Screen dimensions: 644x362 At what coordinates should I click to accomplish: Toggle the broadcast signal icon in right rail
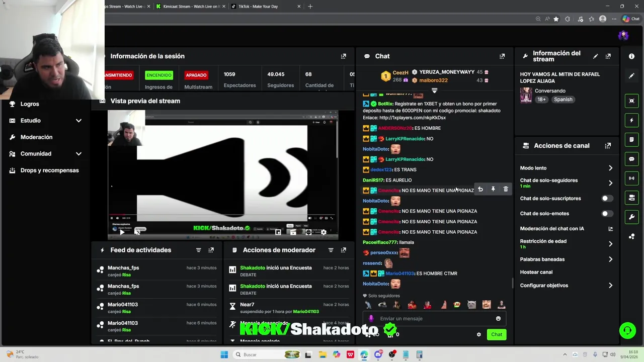click(x=632, y=178)
